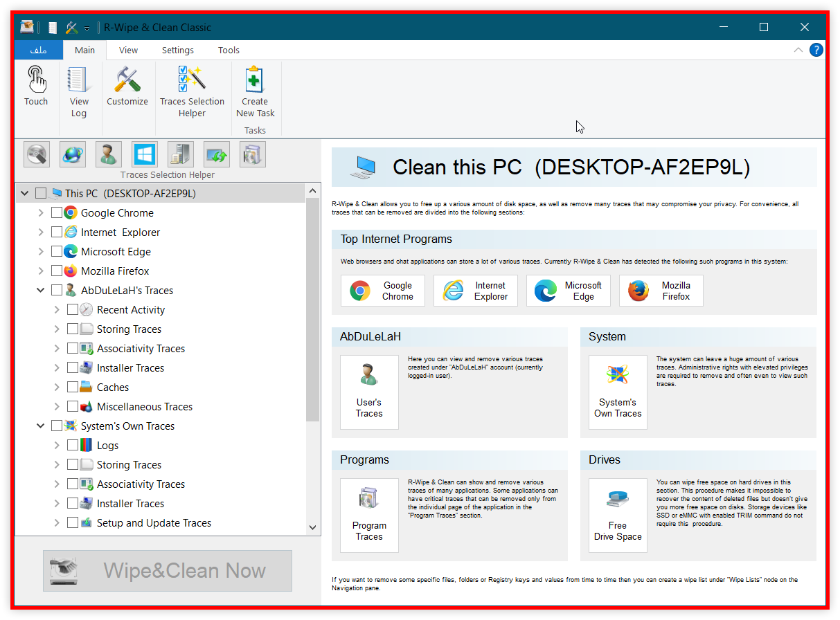The height and width of the screenshot is (620, 840).
Task: Click quick access notebook icon in title bar
Action: (53, 28)
